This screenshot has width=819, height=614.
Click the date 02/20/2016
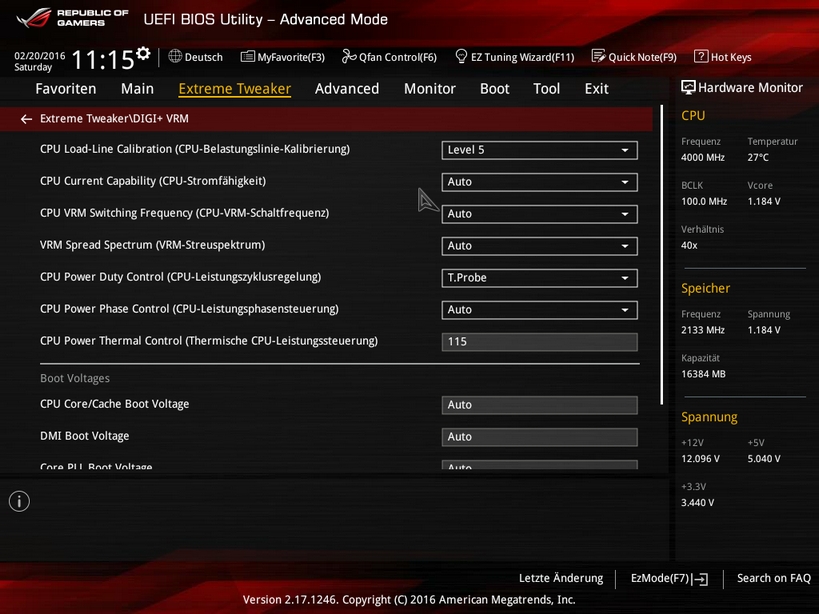(40, 56)
